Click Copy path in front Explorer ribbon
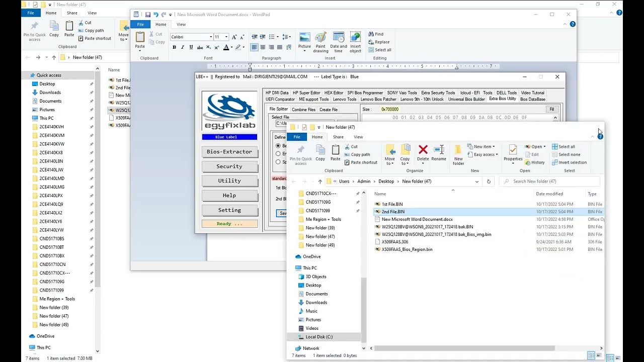This screenshot has height=362, width=644. [x=357, y=155]
